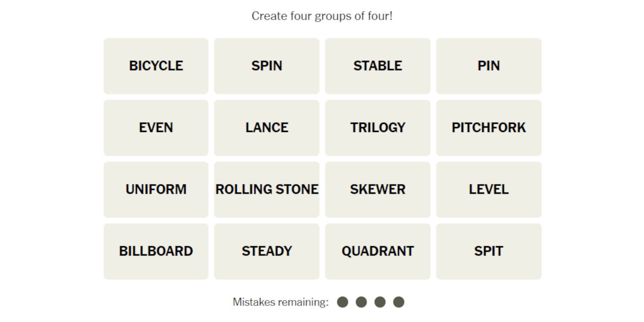Screen dimensions: 644x322
Task: Choose the EVEN tile
Action: coord(156,128)
